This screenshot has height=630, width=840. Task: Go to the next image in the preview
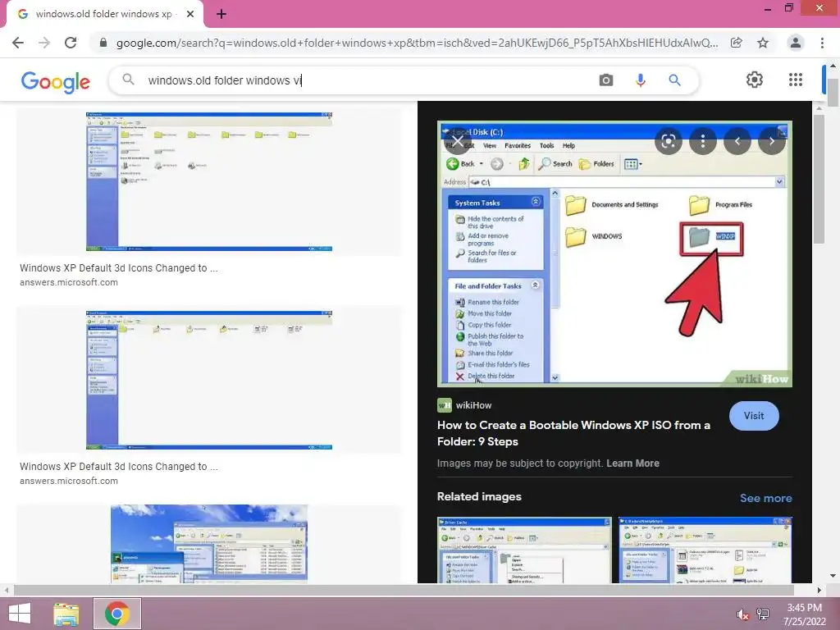click(771, 141)
